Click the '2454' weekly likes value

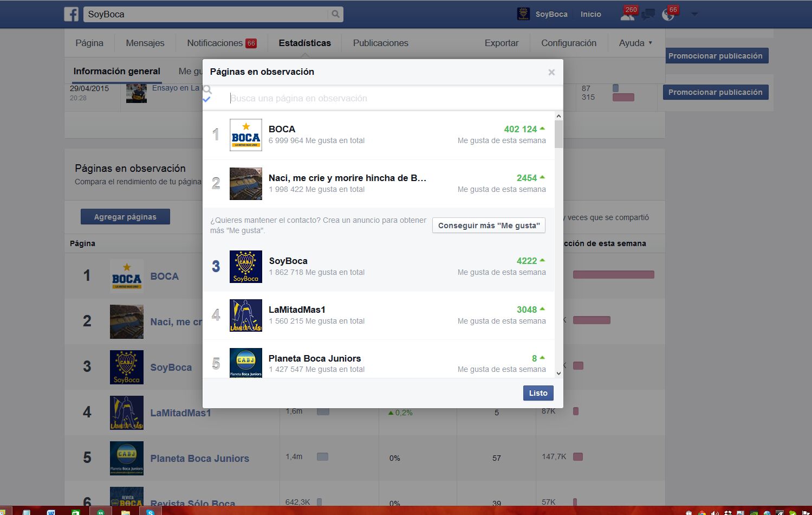pos(527,178)
